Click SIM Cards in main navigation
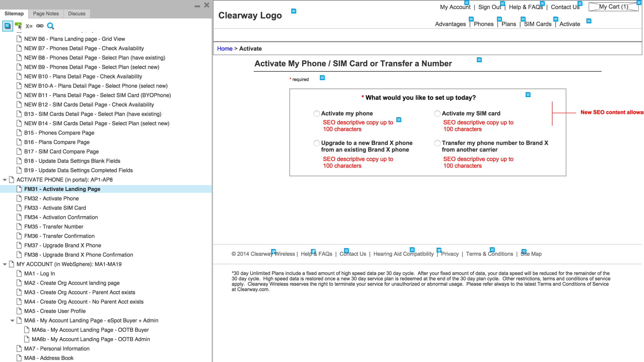The image size is (644, 362). [x=538, y=24]
